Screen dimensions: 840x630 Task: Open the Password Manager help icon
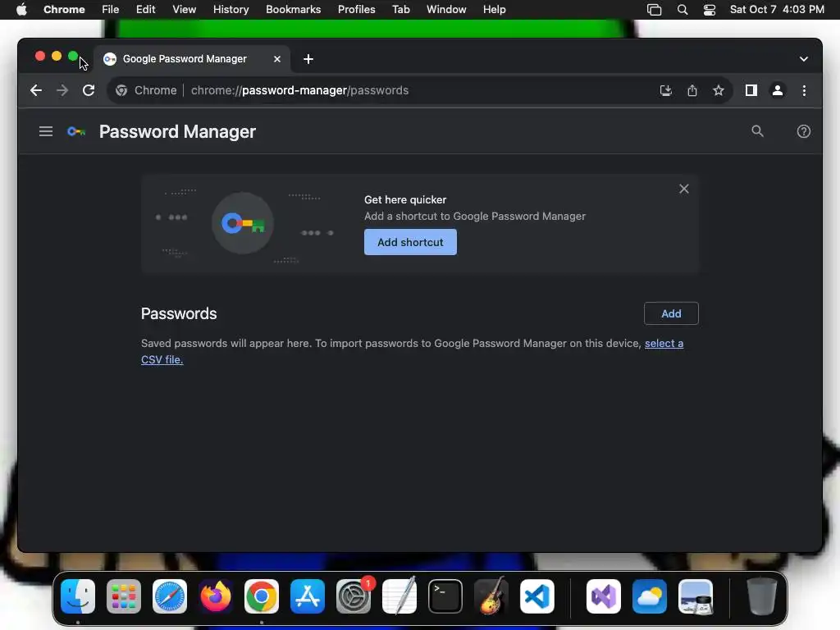(x=803, y=131)
